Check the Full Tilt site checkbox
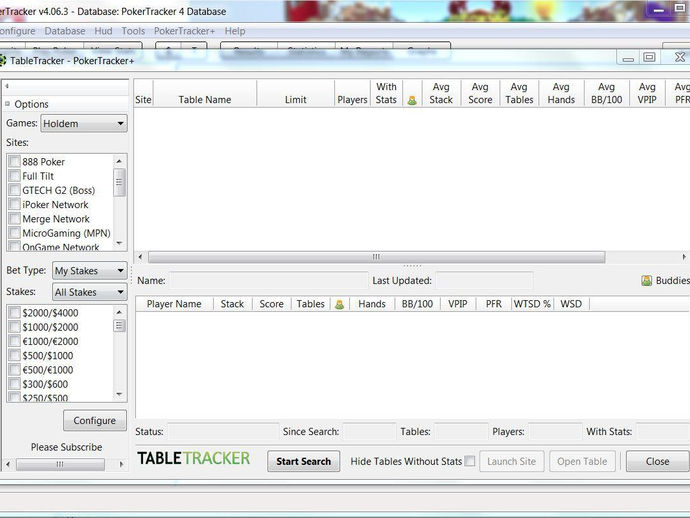This screenshot has height=518, width=690. pyautogui.click(x=15, y=176)
